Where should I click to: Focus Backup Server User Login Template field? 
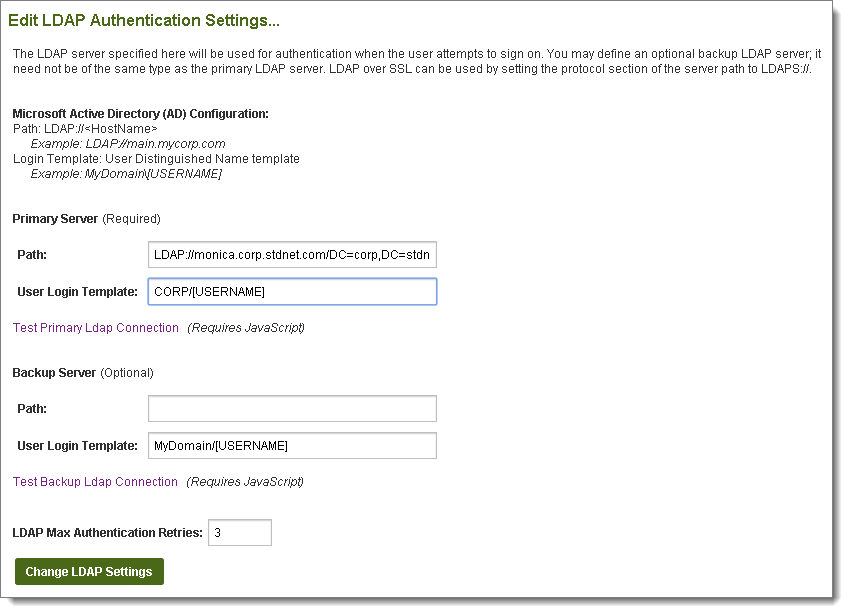[x=292, y=445]
